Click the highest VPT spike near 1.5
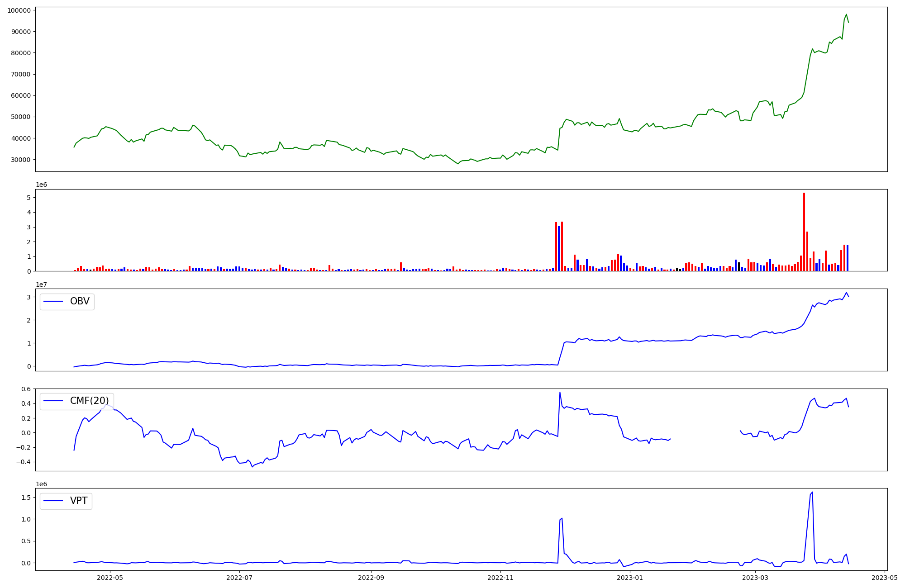The width and height of the screenshot is (905, 588). pyautogui.click(x=812, y=492)
